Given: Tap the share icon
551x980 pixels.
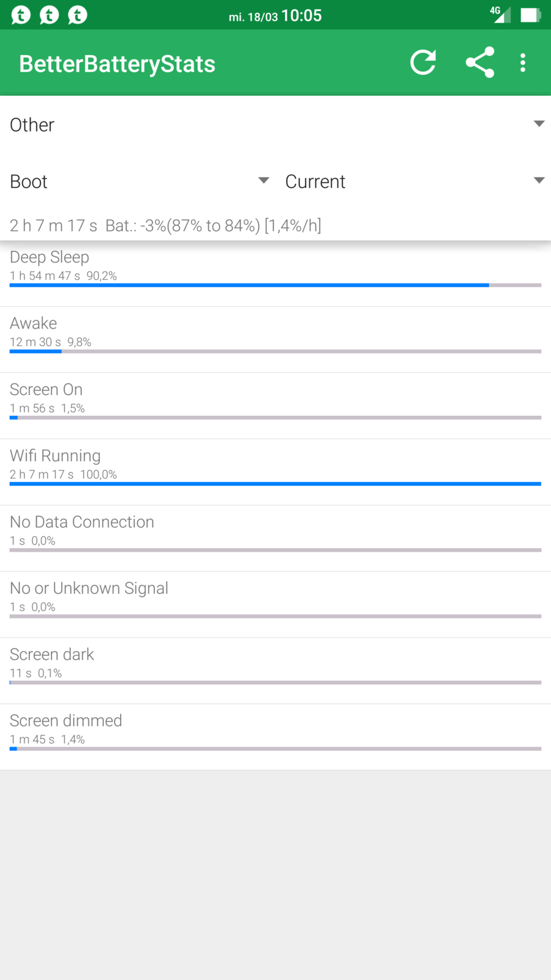Looking at the screenshot, I should click(x=480, y=62).
